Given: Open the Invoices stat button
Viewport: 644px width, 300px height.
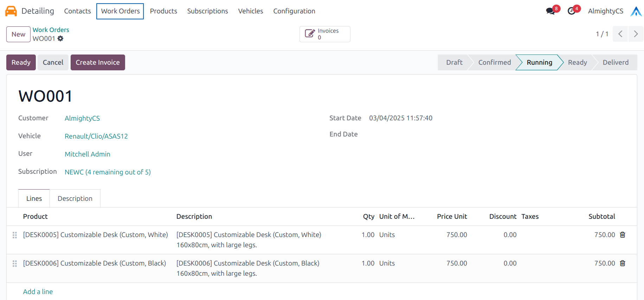Looking at the screenshot, I should (x=325, y=34).
